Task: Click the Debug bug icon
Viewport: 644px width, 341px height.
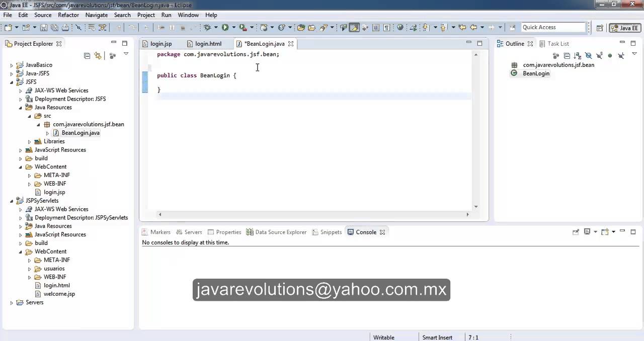Action: tap(207, 28)
